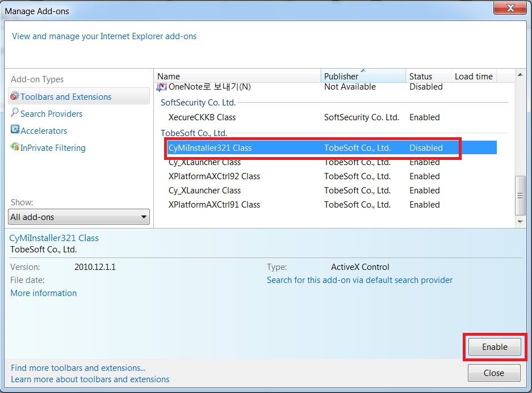Select XPlatformAXCtrl92 Class row
This screenshot has height=393, width=532.
click(214, 176)
